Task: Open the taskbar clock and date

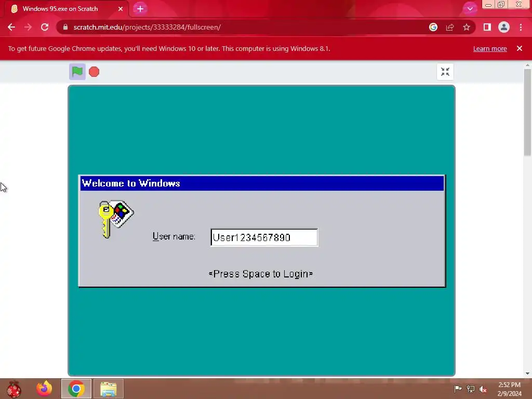Action: (x=509, y=389)
